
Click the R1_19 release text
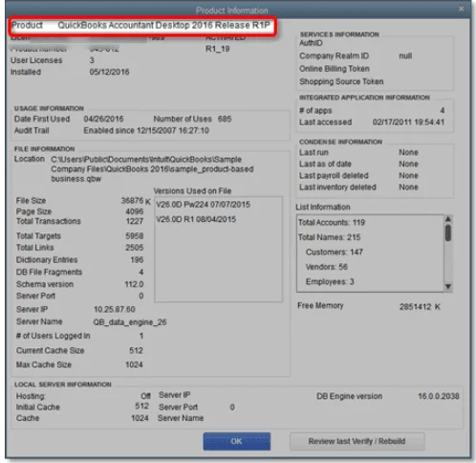[x=218, y=49]
